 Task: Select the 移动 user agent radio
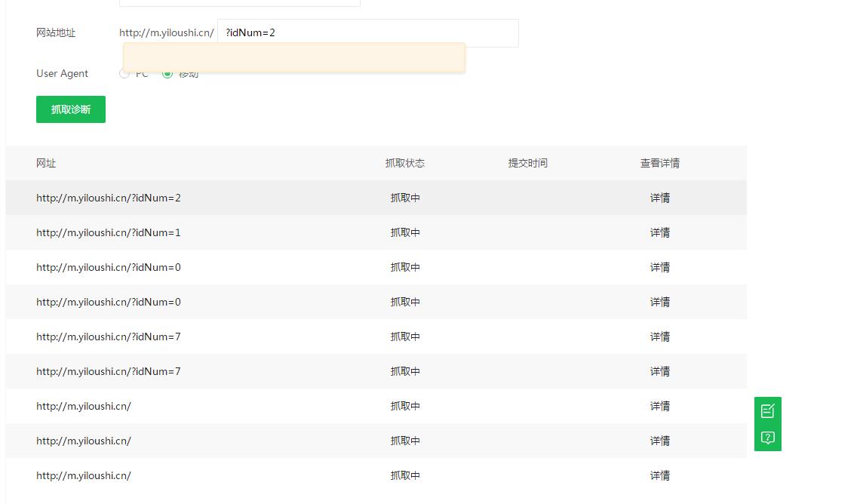[x=167, y=74]
